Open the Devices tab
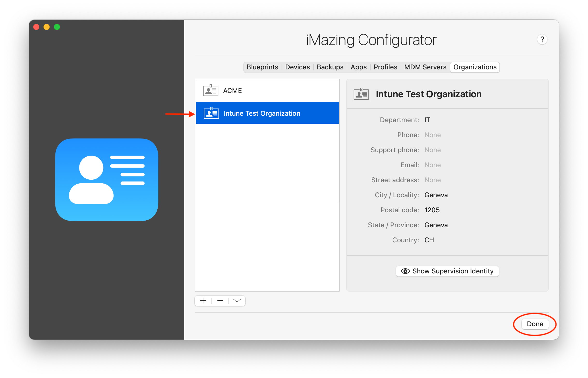The image size is (588, 378). point(297,67)
